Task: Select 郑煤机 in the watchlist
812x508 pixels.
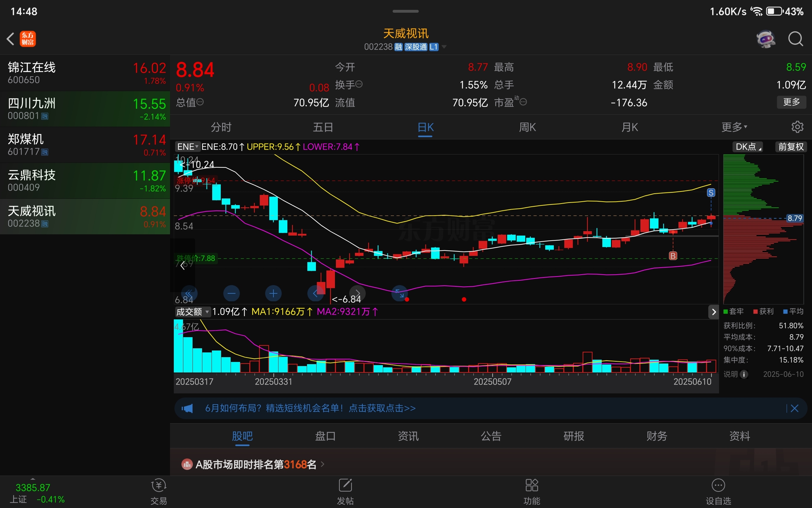Action: 85,145
